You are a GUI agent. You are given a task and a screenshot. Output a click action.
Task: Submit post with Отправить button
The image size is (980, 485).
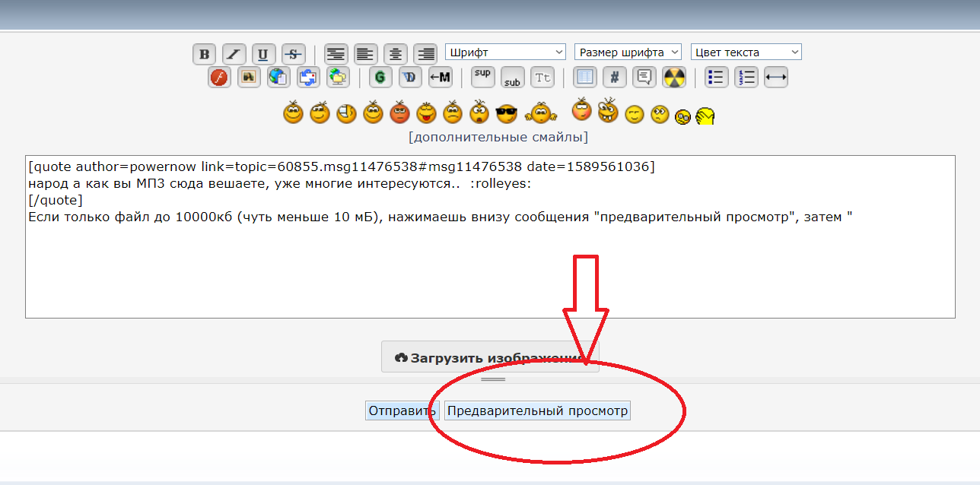pos(402,411)
